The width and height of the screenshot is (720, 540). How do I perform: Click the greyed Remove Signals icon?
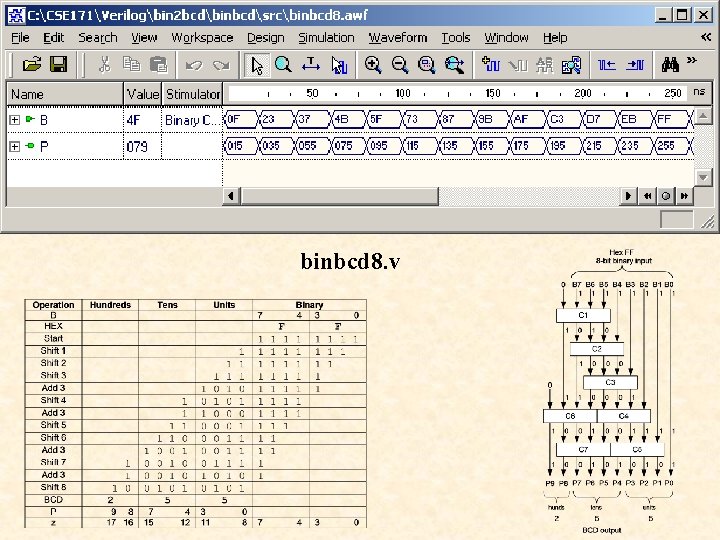click(x=518, y=65)
